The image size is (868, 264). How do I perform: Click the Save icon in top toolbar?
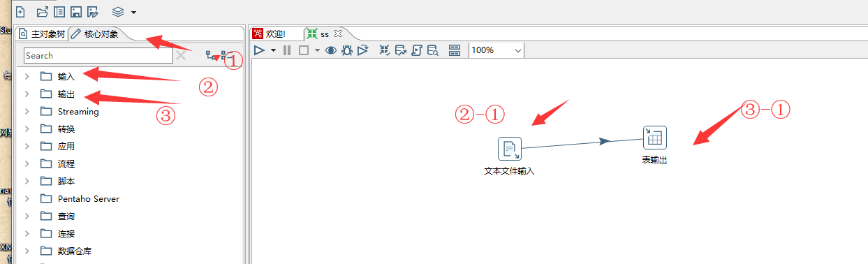75,12
